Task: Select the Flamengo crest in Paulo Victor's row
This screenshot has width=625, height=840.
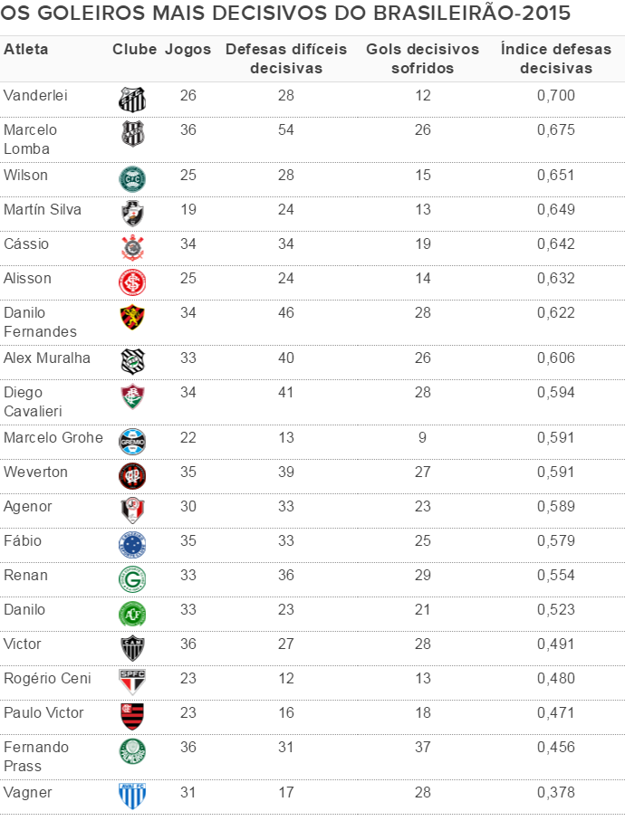Action: [x=132, y=717]
